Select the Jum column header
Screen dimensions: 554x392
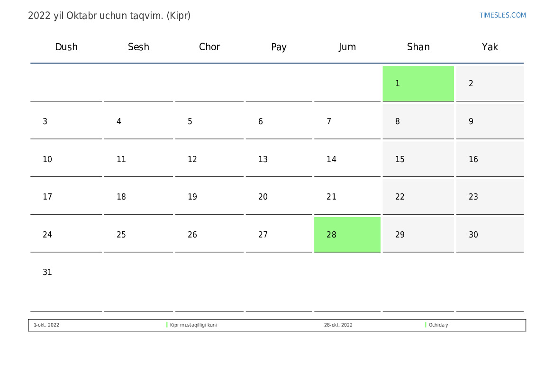347,47
